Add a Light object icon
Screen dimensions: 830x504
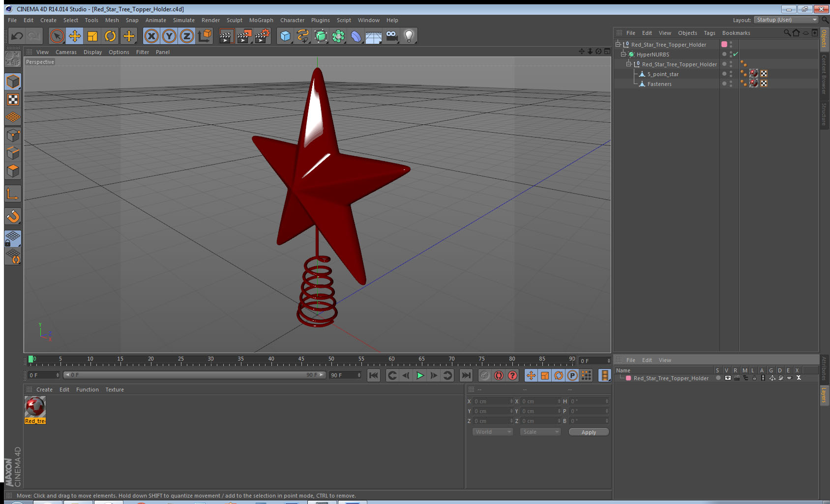409,36
